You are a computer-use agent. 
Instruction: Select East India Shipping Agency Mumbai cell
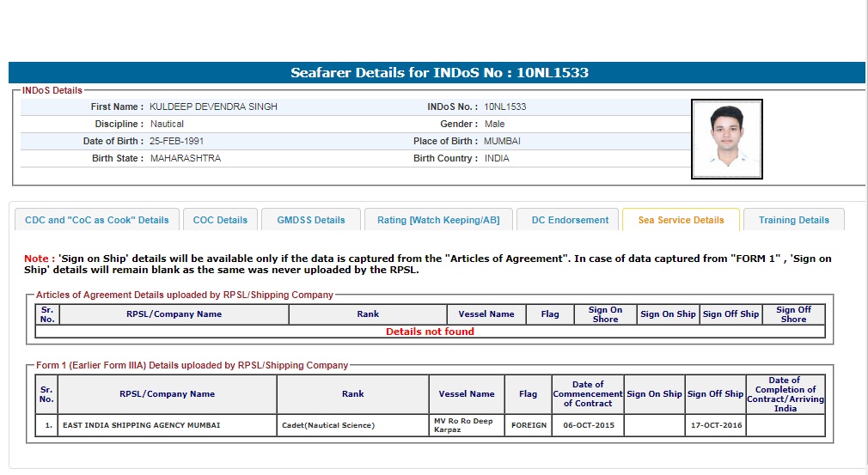141,426
